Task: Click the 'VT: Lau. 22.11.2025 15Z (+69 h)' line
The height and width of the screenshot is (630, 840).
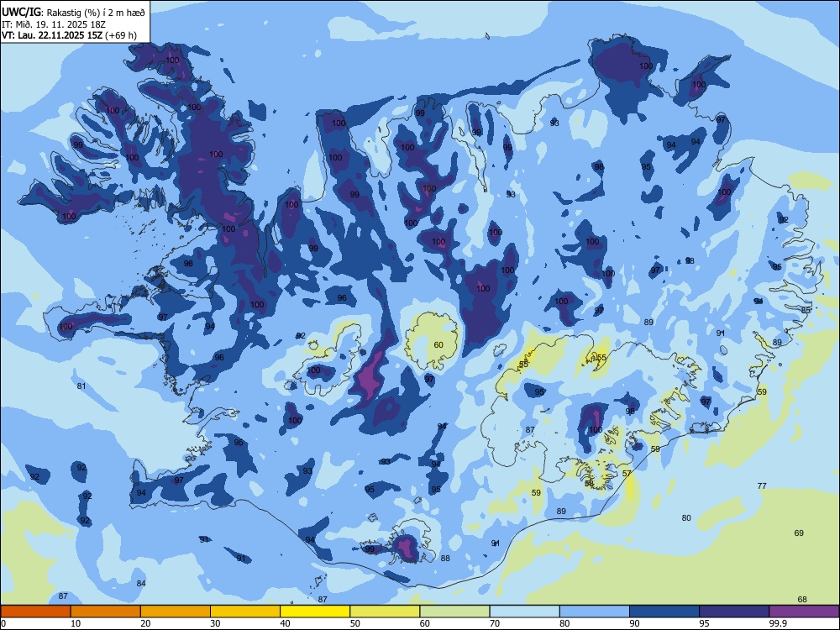Action: pos(69,35)
